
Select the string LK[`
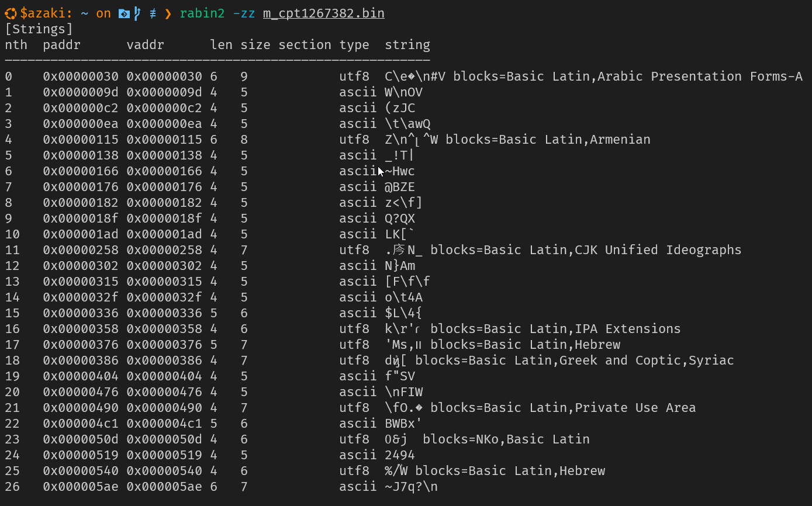click(400, 234)
